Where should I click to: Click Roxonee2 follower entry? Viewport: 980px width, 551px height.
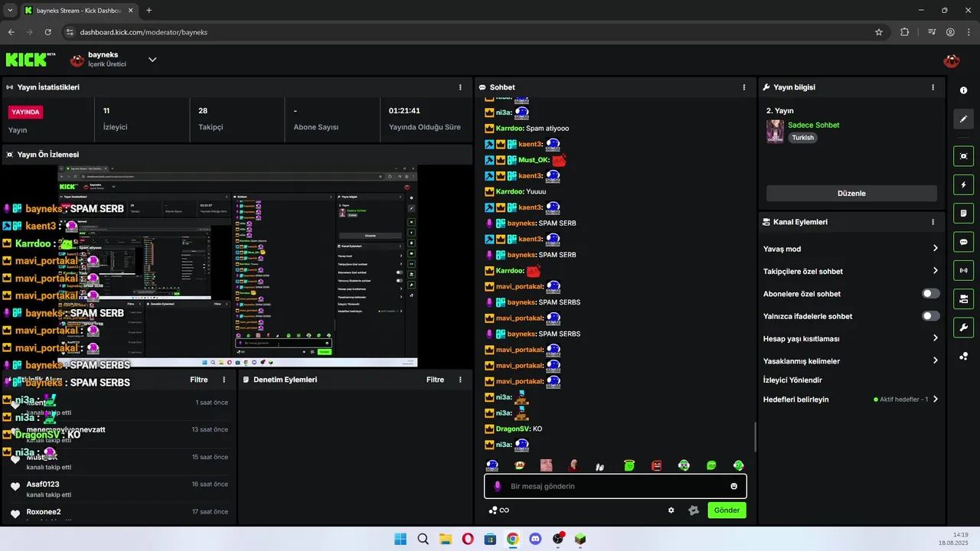[x=119, y=514]
